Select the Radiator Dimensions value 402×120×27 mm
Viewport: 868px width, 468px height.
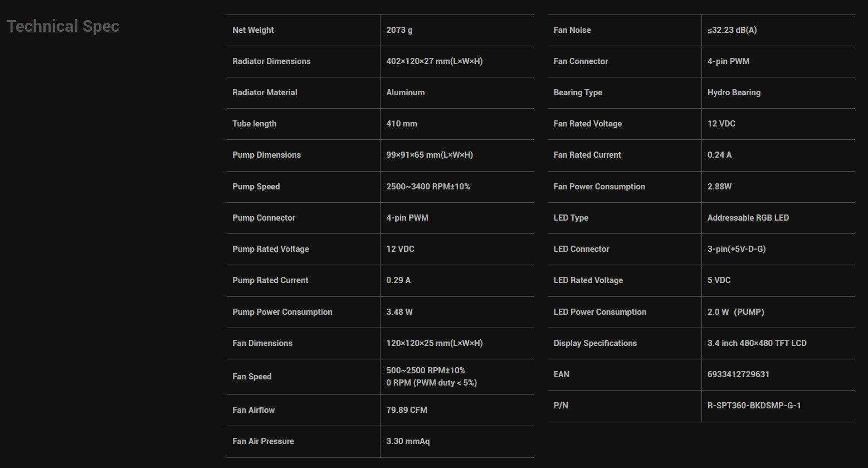(435, 61)
